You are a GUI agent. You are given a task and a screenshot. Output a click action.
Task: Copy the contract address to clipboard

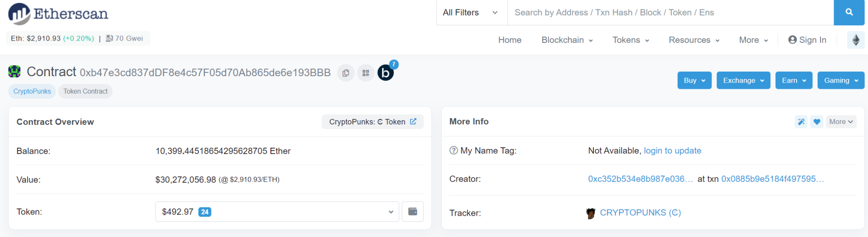tap(346, 73)
